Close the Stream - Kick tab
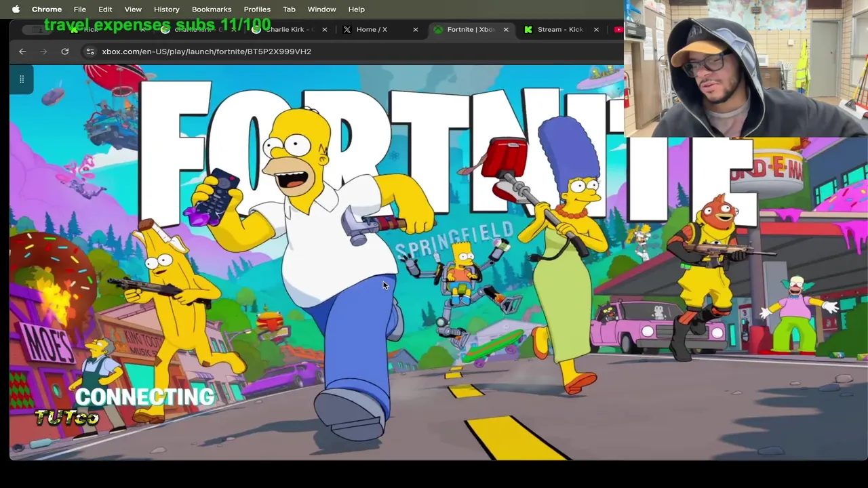This screenshot has width=868, height=488. (x=596, y=30)
